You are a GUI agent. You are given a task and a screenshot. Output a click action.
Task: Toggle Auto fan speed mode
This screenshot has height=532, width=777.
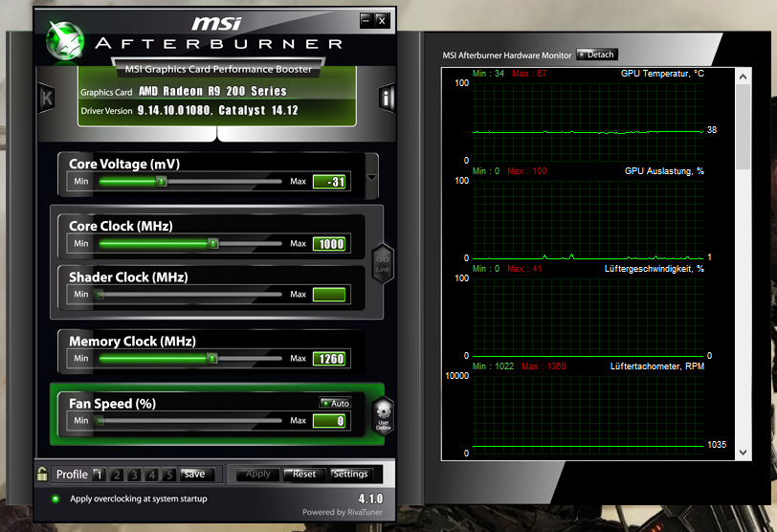tap(336, 403)
